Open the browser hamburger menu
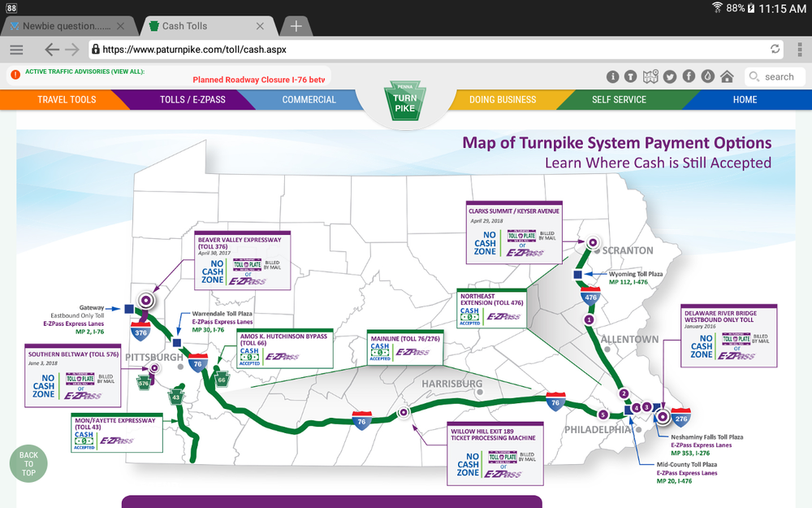 [16, 50]
